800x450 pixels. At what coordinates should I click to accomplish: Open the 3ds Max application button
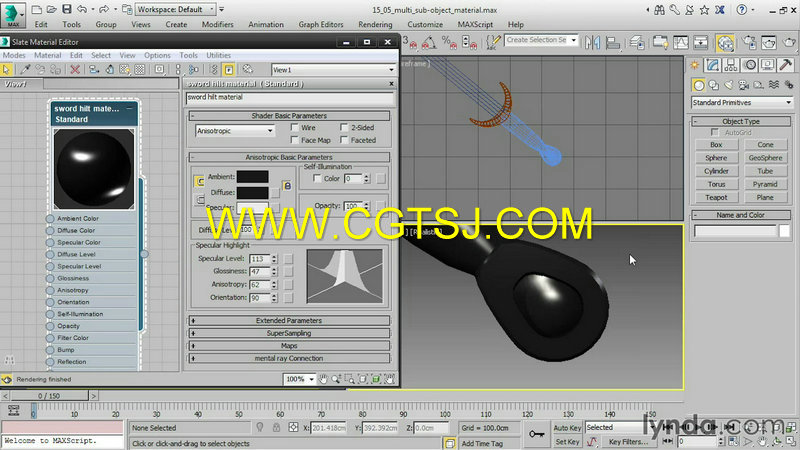(x=13, y=15)
